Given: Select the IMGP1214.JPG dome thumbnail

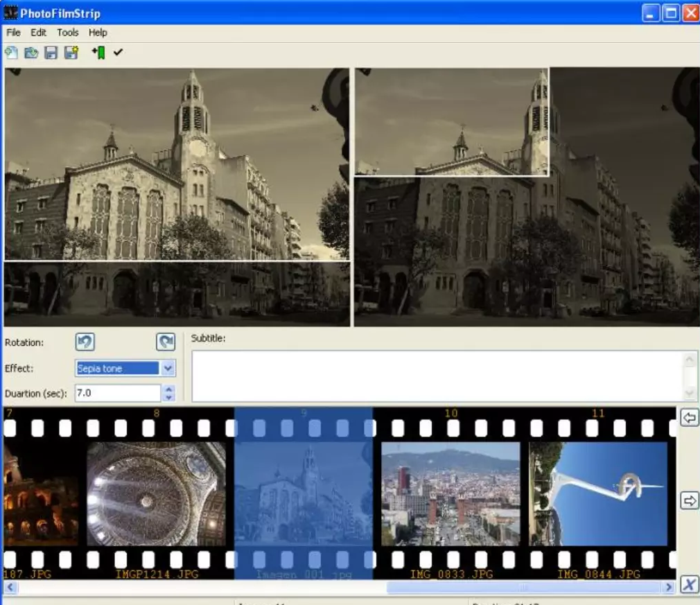Looking at the screenshot, I should click(x=156, y=493).
